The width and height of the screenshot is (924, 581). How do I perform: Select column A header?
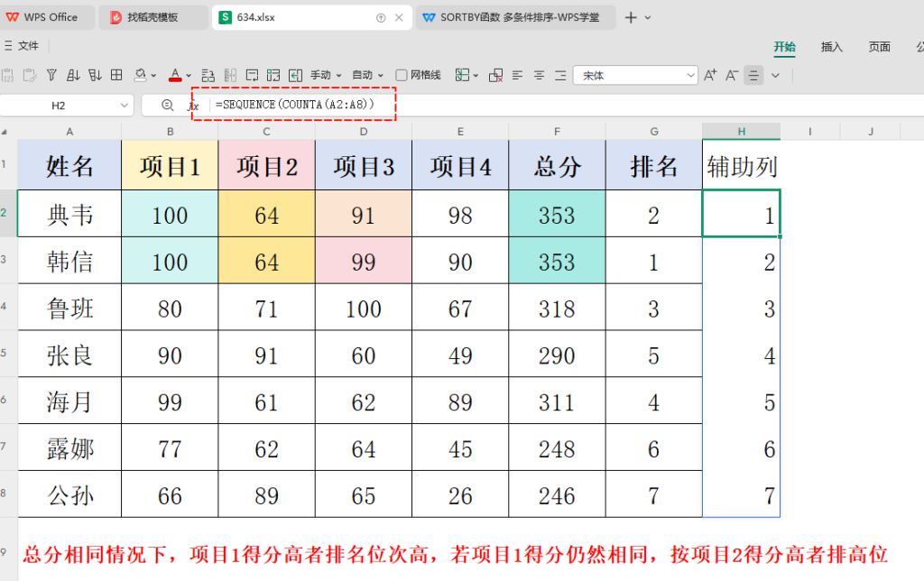click(x=69, y=132)
